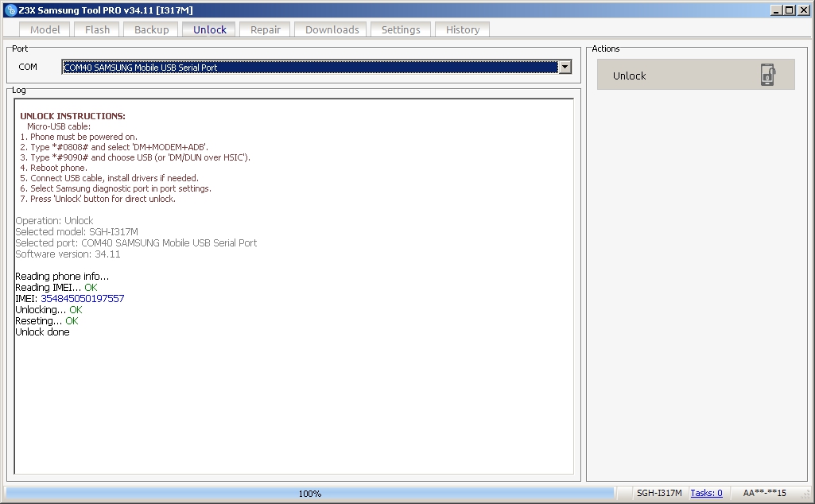The width and height of the screenshot is (815, 504).
Task: Minimize the Z3X Samsung Tool window
Action: click(777, 10)
